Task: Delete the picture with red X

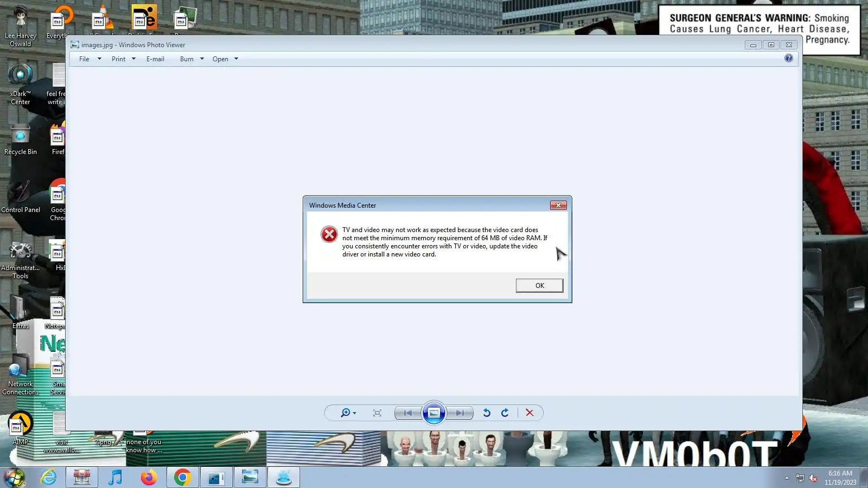Action: point(529,413)
